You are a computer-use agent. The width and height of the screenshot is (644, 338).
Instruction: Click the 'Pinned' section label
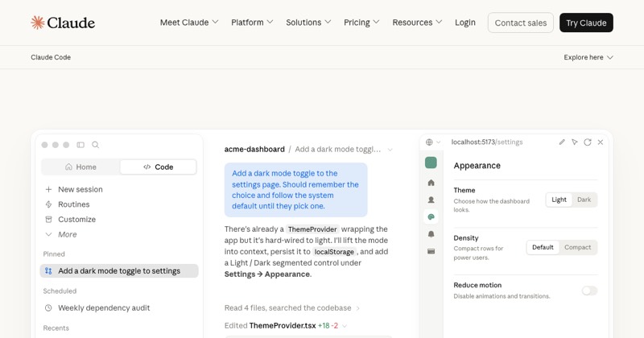54,254
